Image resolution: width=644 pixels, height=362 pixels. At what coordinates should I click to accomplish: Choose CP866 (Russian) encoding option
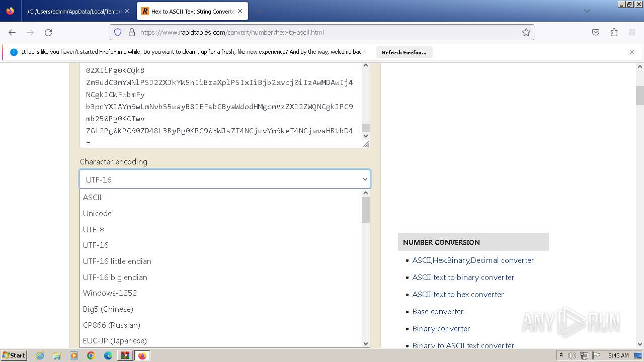click(221, 325)
